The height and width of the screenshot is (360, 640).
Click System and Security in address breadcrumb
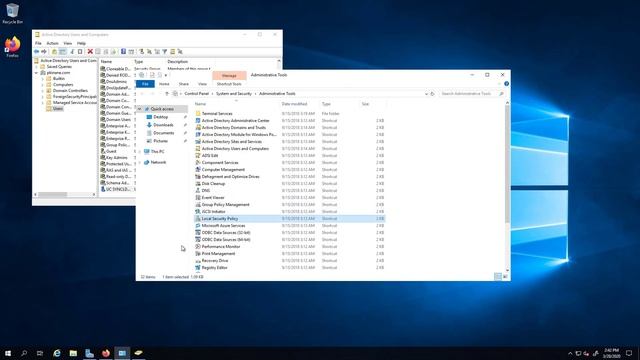tap(233, 94)
